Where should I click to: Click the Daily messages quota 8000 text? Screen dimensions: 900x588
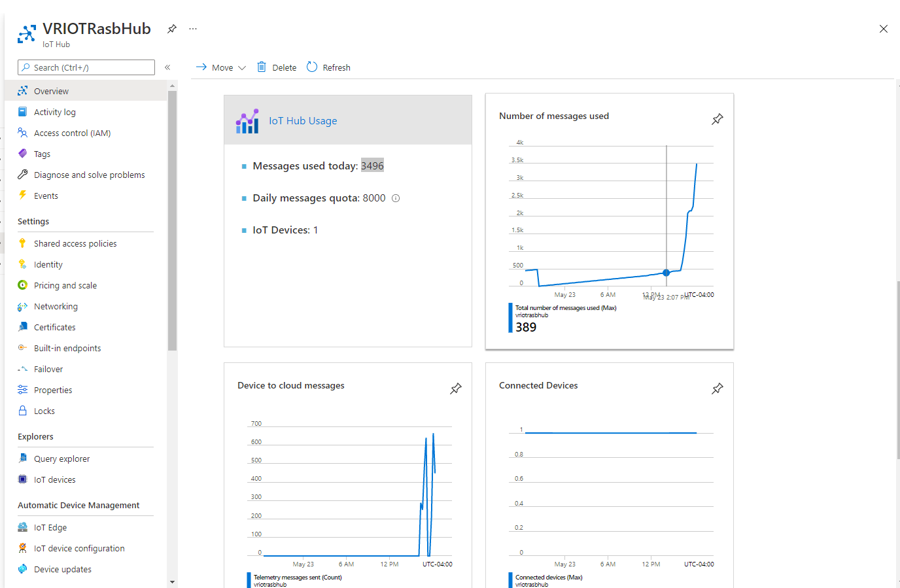click(319, 198)
